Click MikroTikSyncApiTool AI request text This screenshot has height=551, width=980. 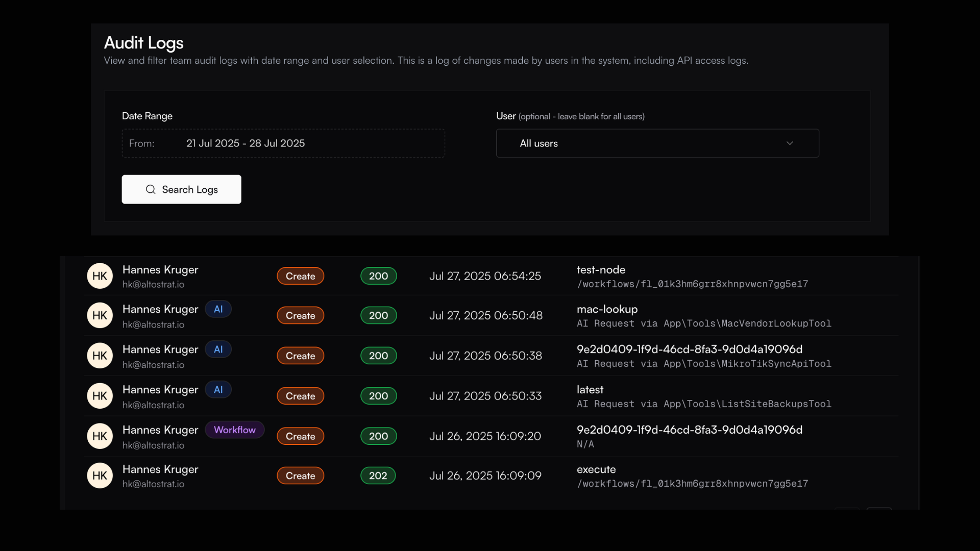point(704,364)
